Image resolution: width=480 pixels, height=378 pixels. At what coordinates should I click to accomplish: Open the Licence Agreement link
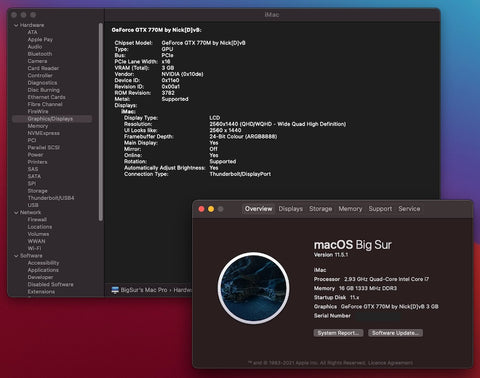point(390,363)
